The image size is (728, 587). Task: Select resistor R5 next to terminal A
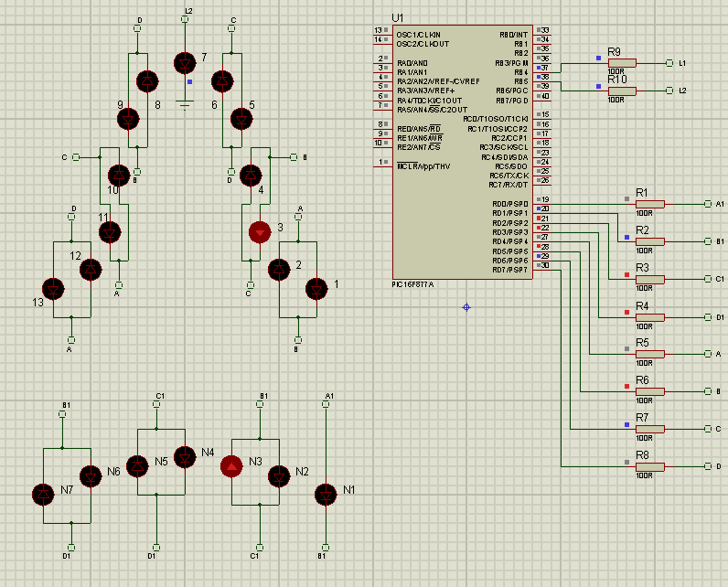(649, 354)
